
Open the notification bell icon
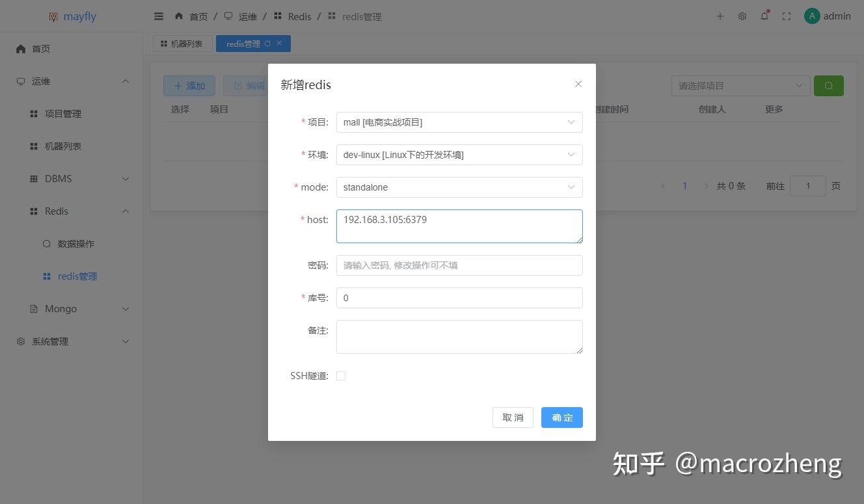(764, 16)
